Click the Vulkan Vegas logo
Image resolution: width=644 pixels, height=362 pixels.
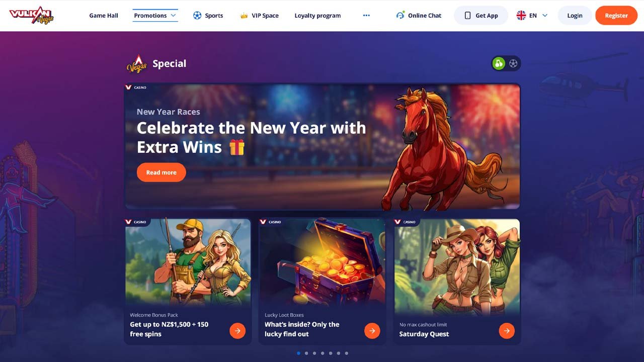click(x=31, y=16)
